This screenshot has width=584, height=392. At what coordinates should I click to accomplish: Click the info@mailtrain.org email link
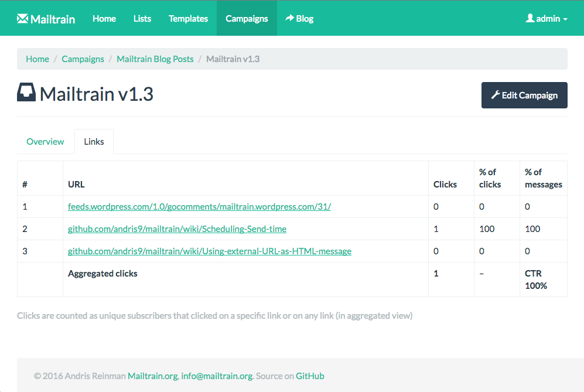pyautogui.click(x=216, y=376)
